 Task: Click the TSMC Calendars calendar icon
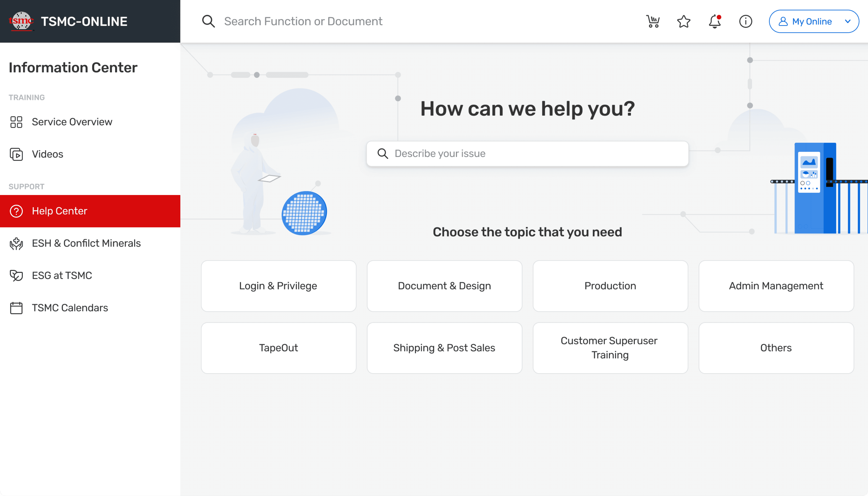tap(16, 308)
